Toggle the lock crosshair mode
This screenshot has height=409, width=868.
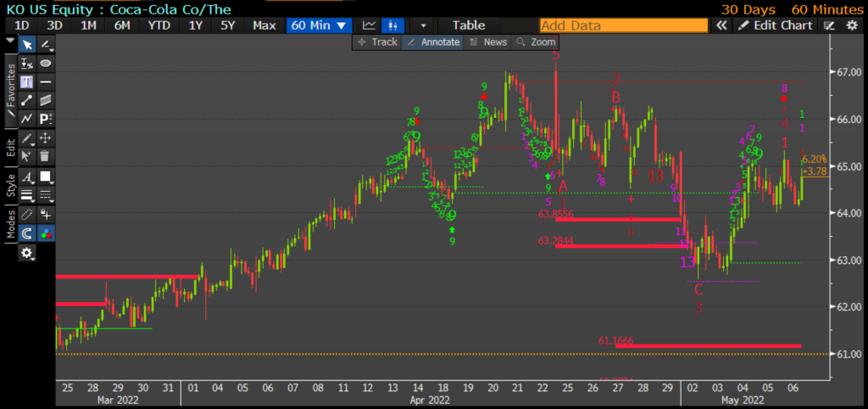pyautogui.click(x=46, y=215)
